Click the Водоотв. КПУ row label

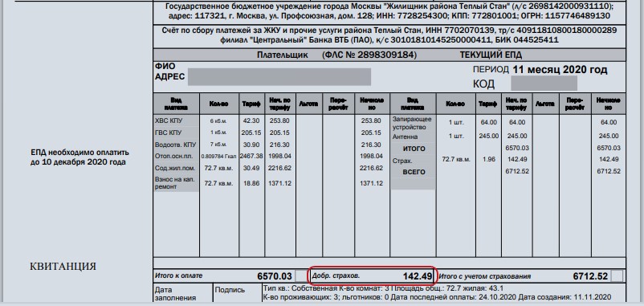(x=175, y=145)
